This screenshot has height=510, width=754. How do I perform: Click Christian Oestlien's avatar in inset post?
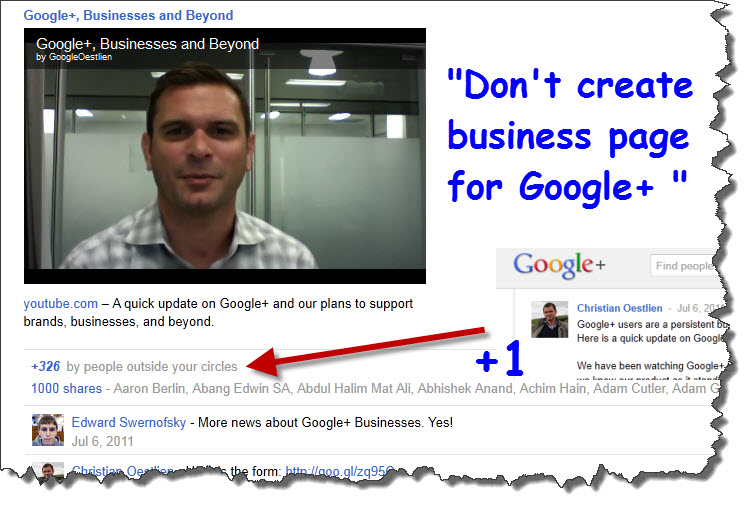click(x=549, y=319)
